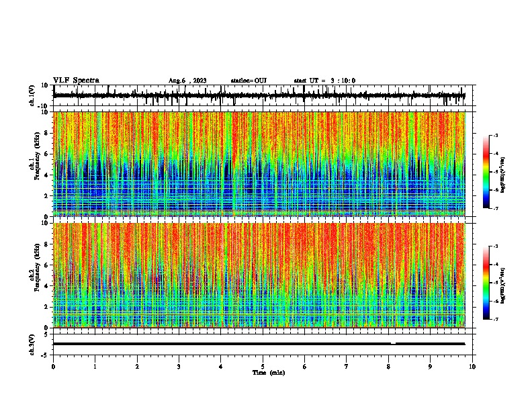The height and width of the screenshot is (411, 532).
Task: Click the time axis tick label '3'
Action: pos(179,367)
